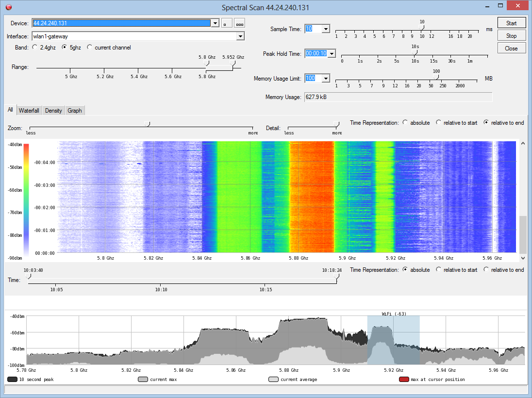Click the 10 second peak legend swatch
The width and height of the screenshot is (532, 398).
tap(11, 380)
